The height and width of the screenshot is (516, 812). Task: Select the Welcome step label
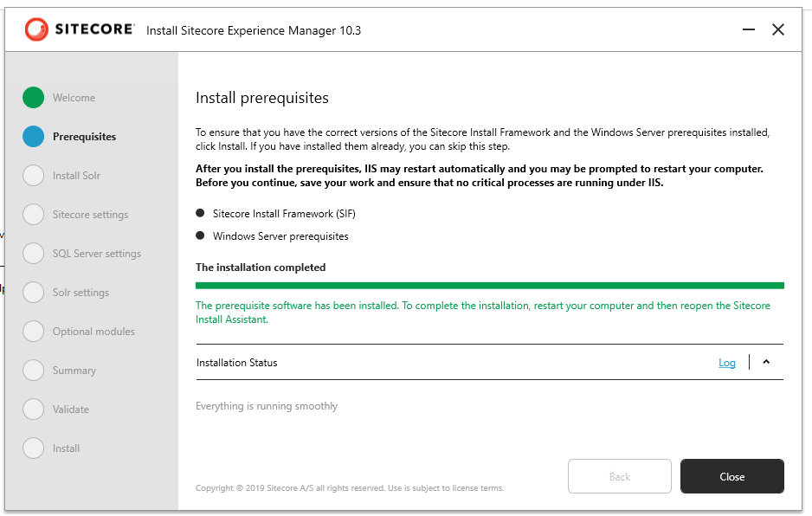click(74, 98)
